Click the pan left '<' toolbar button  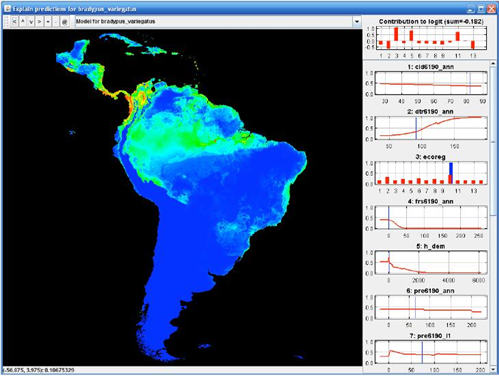pos(14,22)
